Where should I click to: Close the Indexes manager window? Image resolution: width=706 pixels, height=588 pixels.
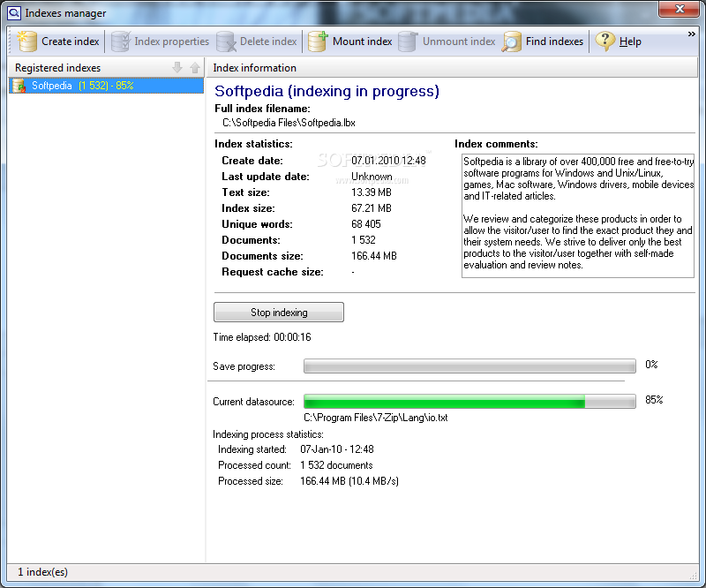click(x=680, y=9)
